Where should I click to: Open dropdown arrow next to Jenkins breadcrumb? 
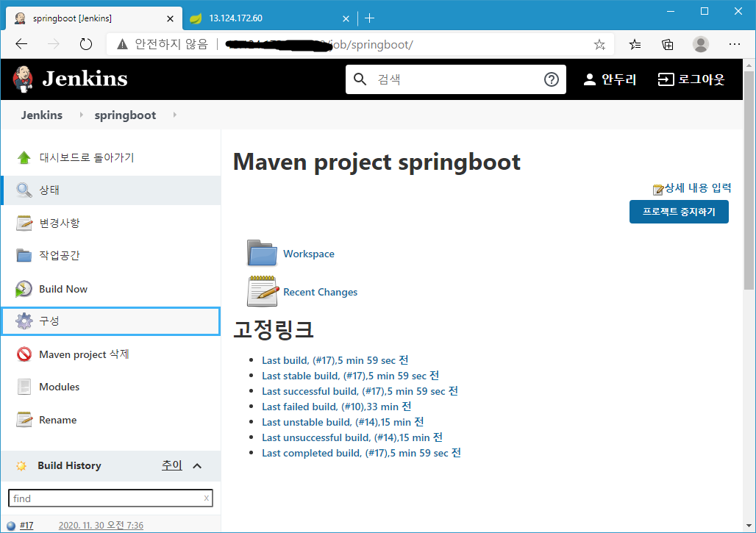pos(81,115)
